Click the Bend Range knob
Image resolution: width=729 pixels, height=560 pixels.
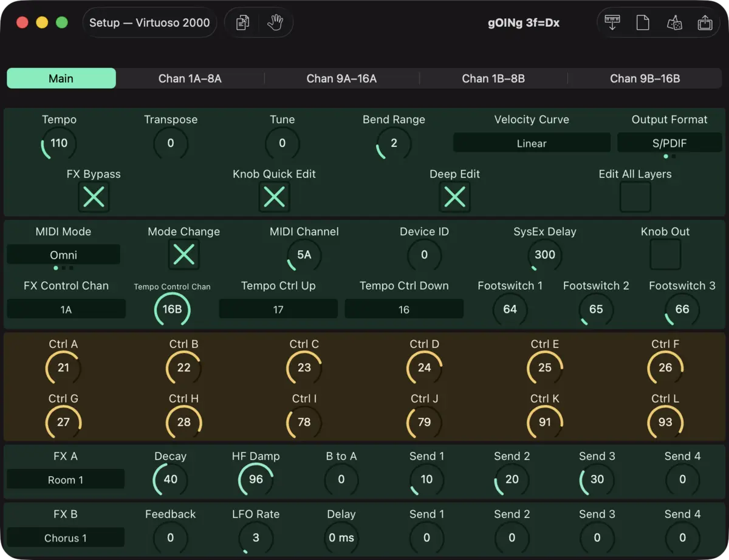coord(394,143)
